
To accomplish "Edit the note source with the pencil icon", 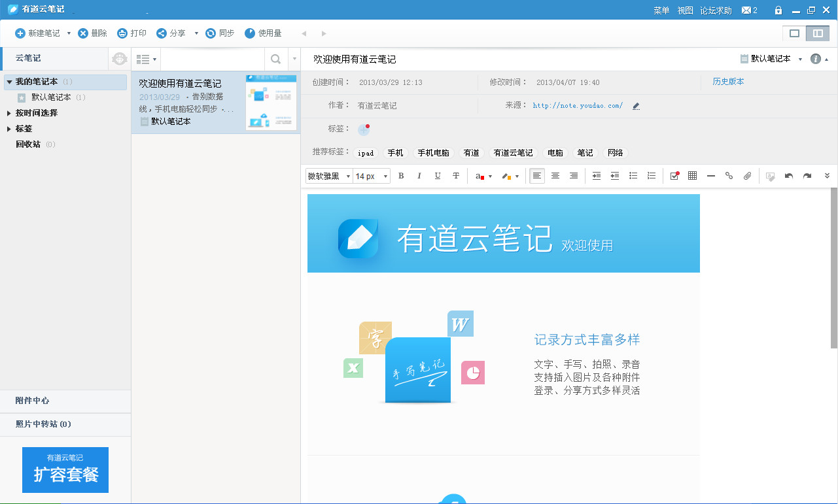I will click(635, 105).
